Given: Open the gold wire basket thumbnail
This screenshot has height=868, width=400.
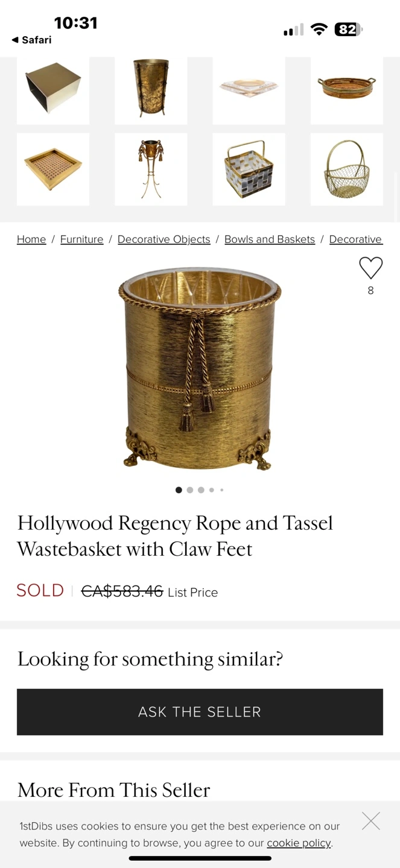Looking at the screenshot, I should (x=347, y=169).
